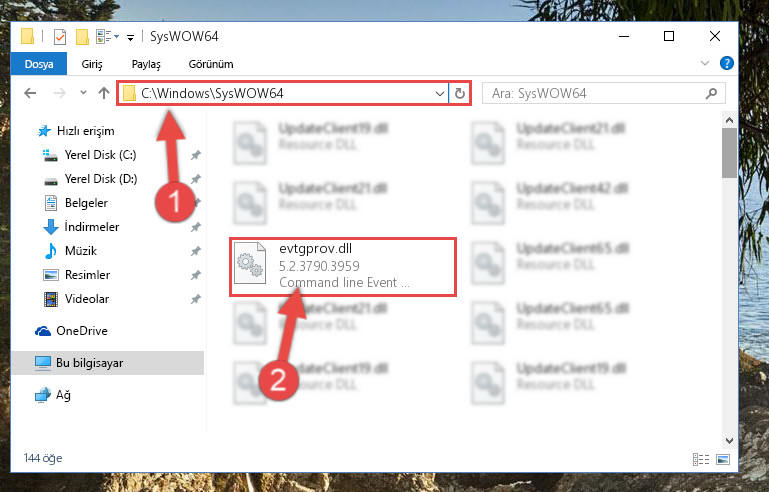Viewport: 769px width, 492px height.
Task: Open recent locations dropdown arrow
Action: [x=83, y=93]
